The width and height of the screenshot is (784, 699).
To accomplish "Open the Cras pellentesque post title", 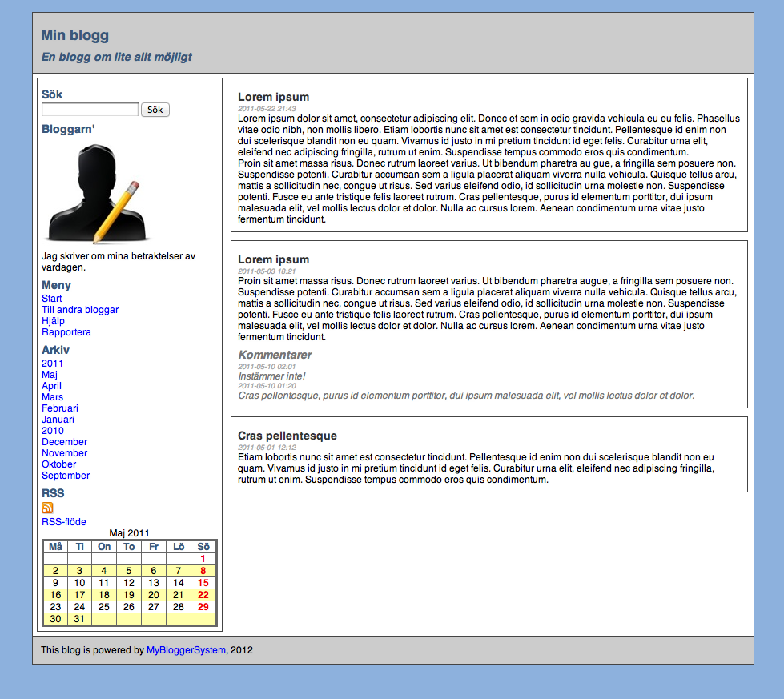I will 287,436.
